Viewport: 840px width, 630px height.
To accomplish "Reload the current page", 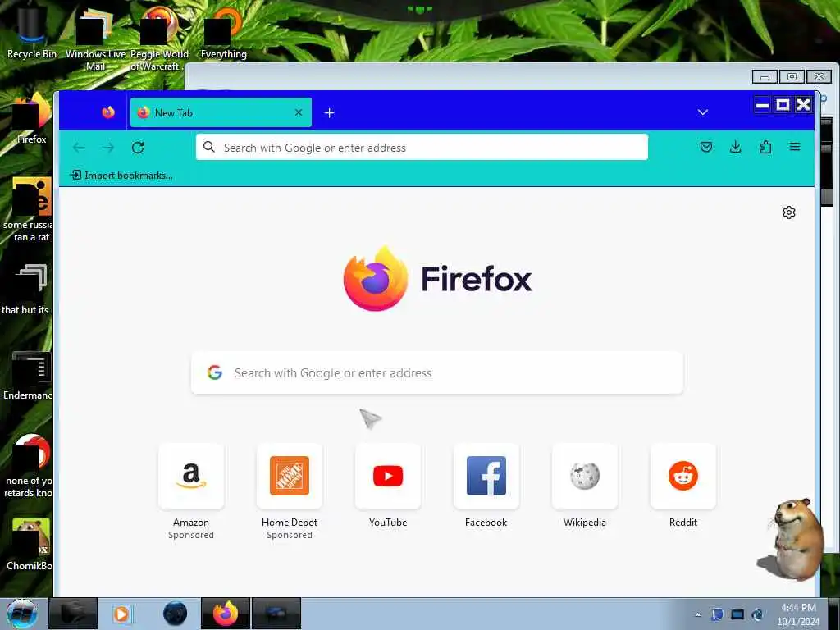I will click(138, 148).
